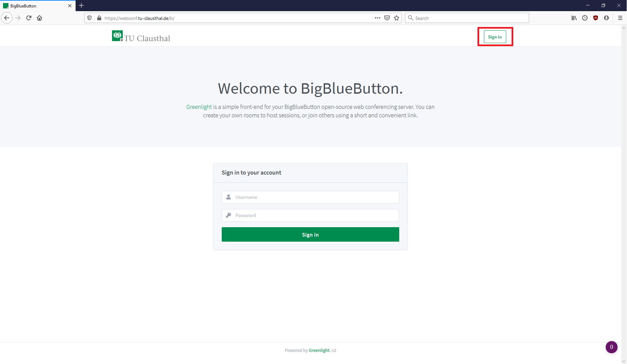The width and height of the screenshot is (627, 364).
Task: Open the Firefox hamburger menu
Action: coord(620,18)
